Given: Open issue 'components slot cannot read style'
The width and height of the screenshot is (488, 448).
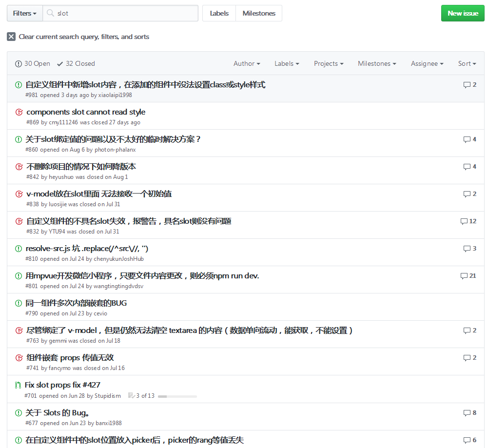Looking at the screenshot, I should [86, 112].
